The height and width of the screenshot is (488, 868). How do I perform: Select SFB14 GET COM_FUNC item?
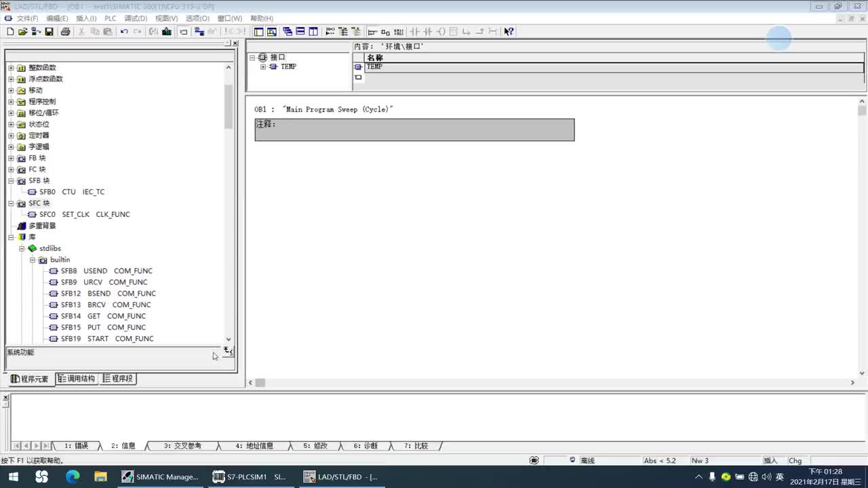[103, 316]
